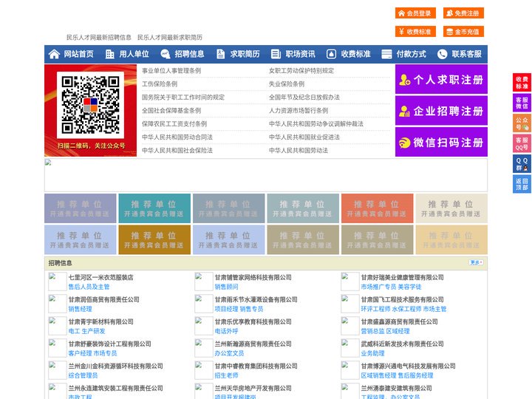
Task: Open the purple 客服微信 side widget
Action: click(522, 103)
